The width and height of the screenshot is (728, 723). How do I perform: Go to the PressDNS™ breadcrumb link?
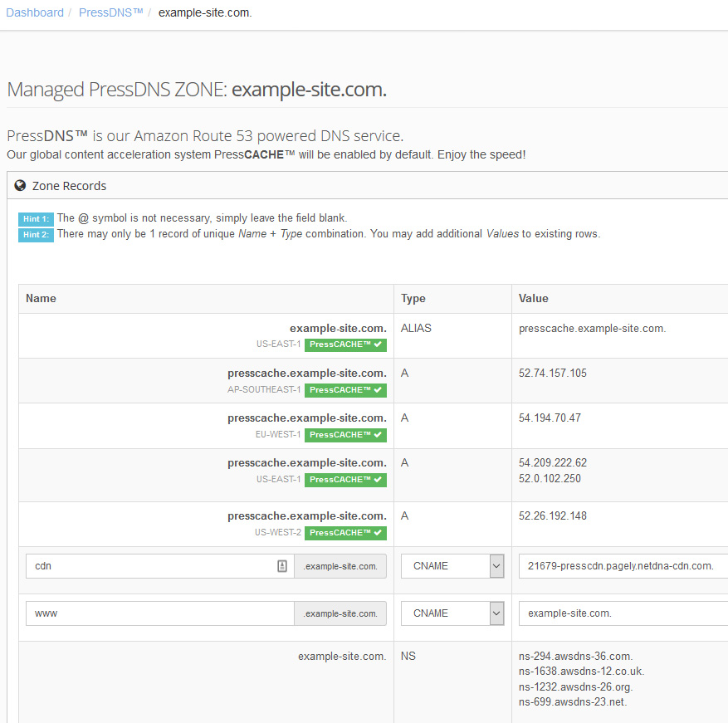click(x=111, y=12)
